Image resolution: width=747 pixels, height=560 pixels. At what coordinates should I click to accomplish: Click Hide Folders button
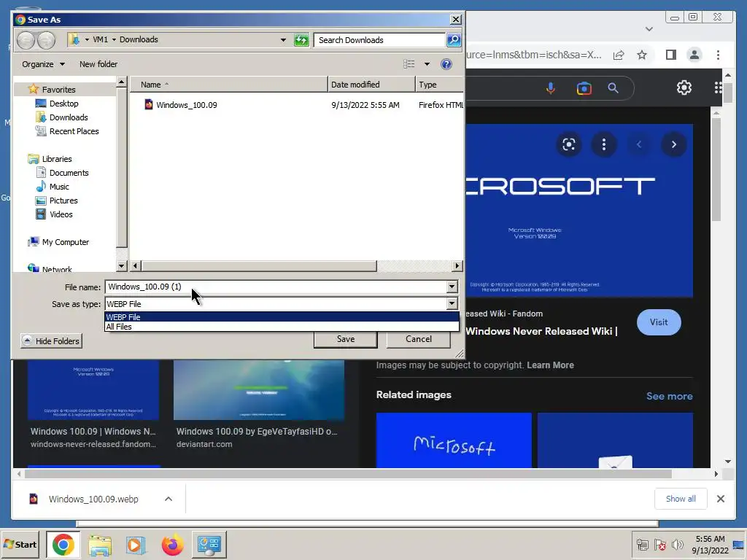click(52, 341)
